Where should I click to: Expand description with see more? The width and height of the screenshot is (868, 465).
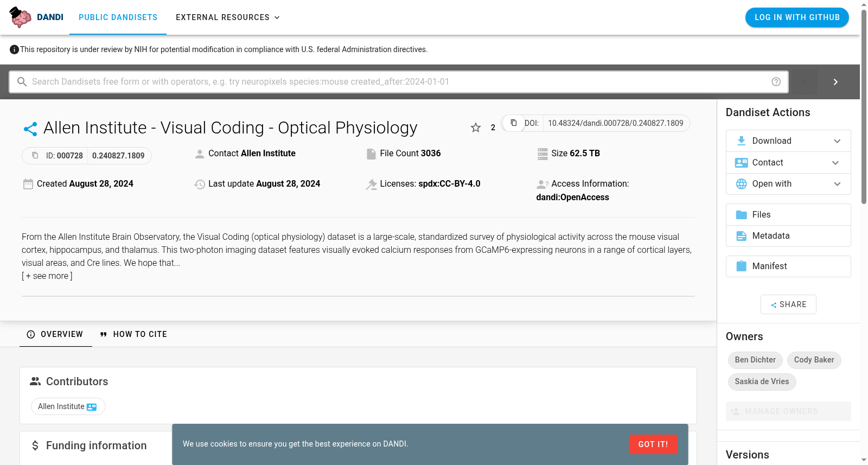47,276
